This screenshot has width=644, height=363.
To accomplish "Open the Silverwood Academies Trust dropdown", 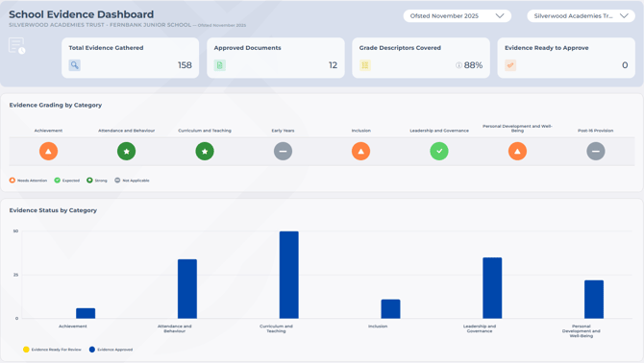I will pyautogui.click(x=582, y=16).
